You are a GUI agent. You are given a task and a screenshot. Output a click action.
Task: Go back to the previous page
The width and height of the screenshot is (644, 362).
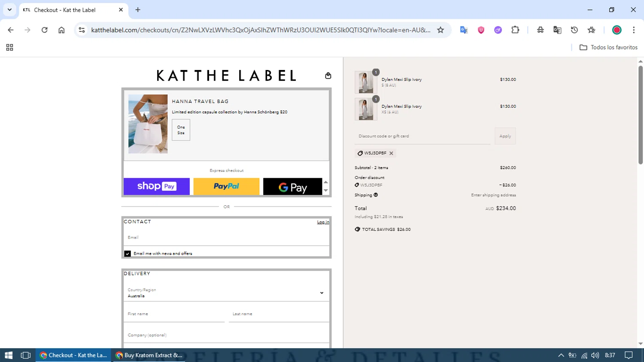point(11,30)
